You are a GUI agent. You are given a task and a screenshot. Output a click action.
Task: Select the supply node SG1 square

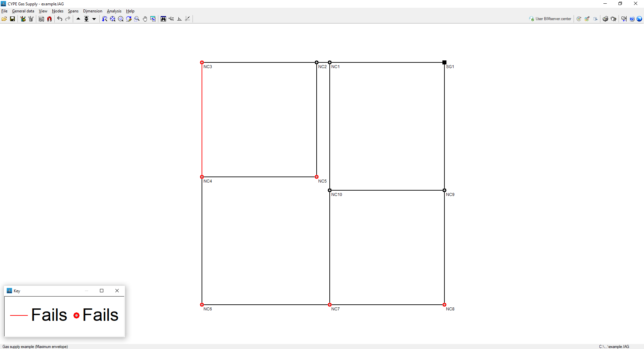pos(444,62)
